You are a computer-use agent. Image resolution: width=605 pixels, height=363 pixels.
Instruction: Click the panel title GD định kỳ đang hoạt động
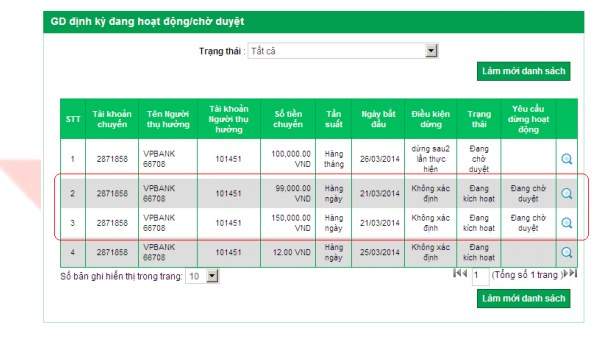(x=147, y=21)
